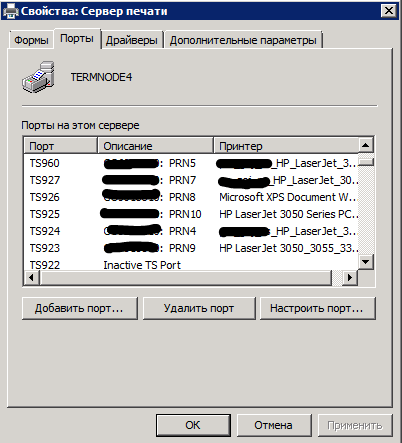Click the disabled Применить button
402x443 pixels.
click(x=355, y=425)
